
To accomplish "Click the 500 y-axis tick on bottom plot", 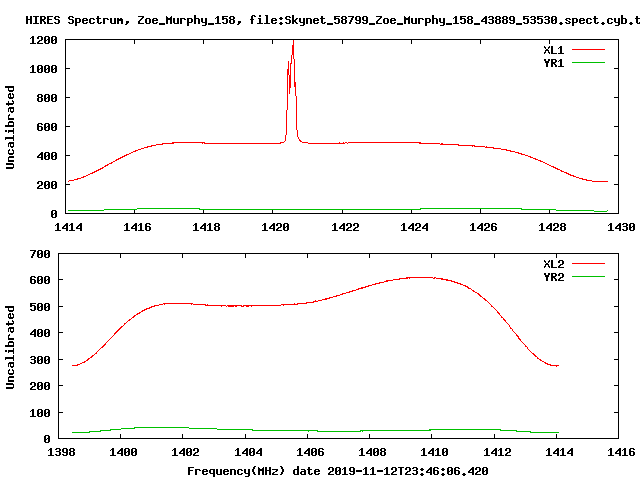I will [x=40, y=307].
